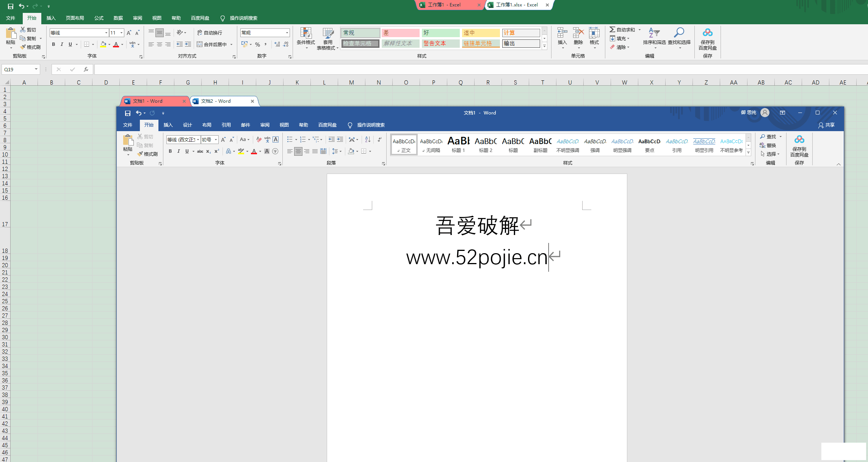
Task: Toggle Strikethrough (abc) in Word
Action: [200, 151]
